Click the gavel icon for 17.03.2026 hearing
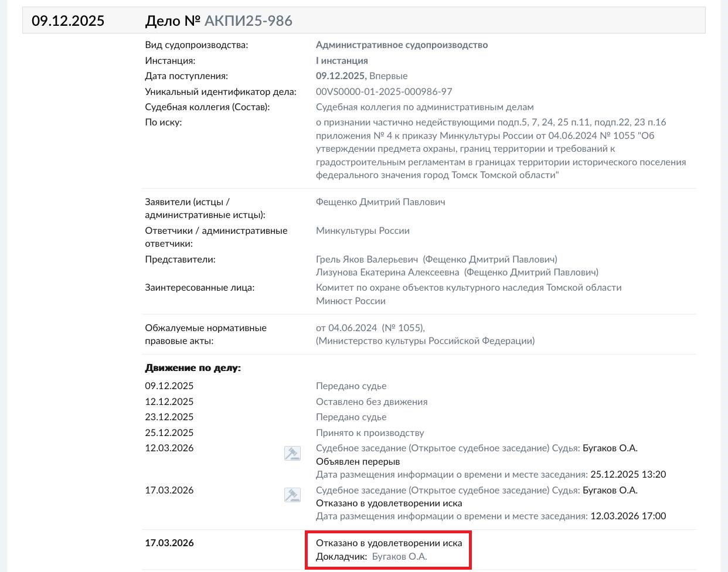 click(292, 495)
